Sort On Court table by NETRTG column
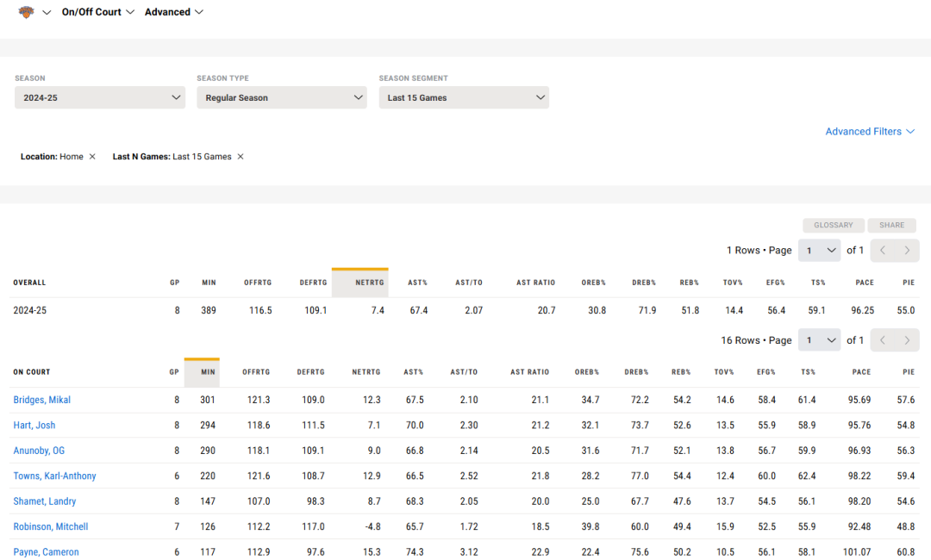Screen dimensions: 931x560 [366, 372]
